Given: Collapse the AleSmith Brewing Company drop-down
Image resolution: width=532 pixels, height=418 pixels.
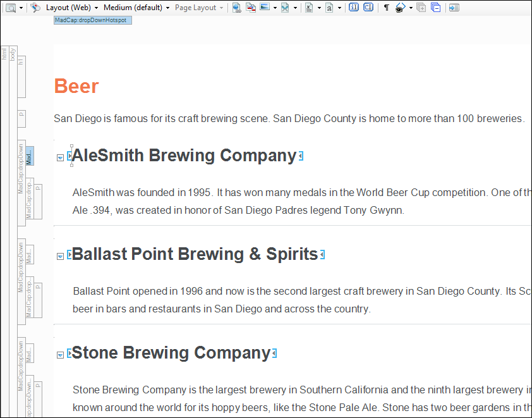Looking at the screenshot, I should [60, 158].
